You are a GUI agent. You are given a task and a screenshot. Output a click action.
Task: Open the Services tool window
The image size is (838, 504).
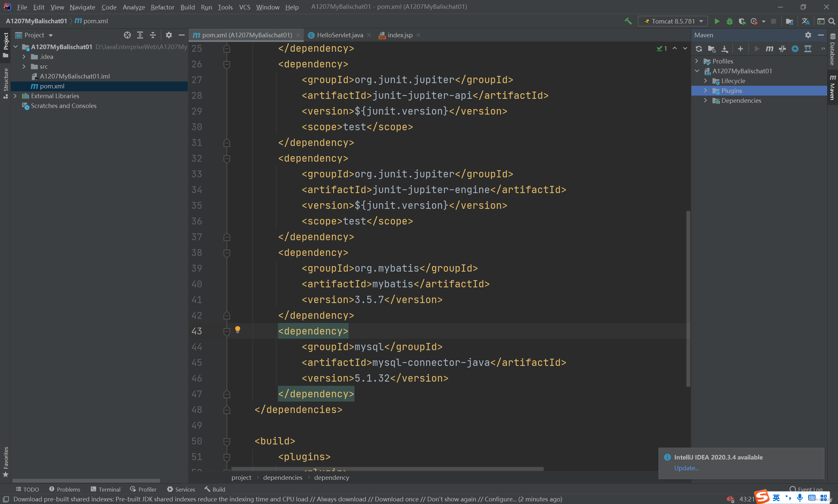181,489
